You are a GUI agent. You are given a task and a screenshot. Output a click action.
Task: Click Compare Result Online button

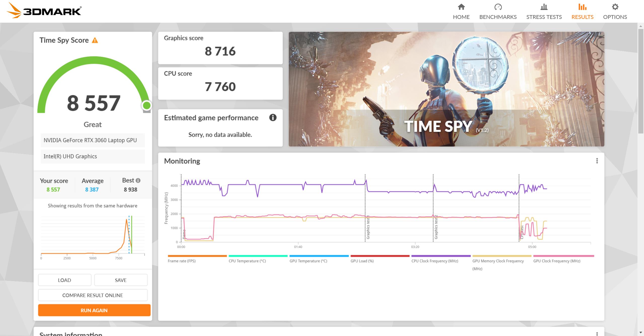[93, 295]
